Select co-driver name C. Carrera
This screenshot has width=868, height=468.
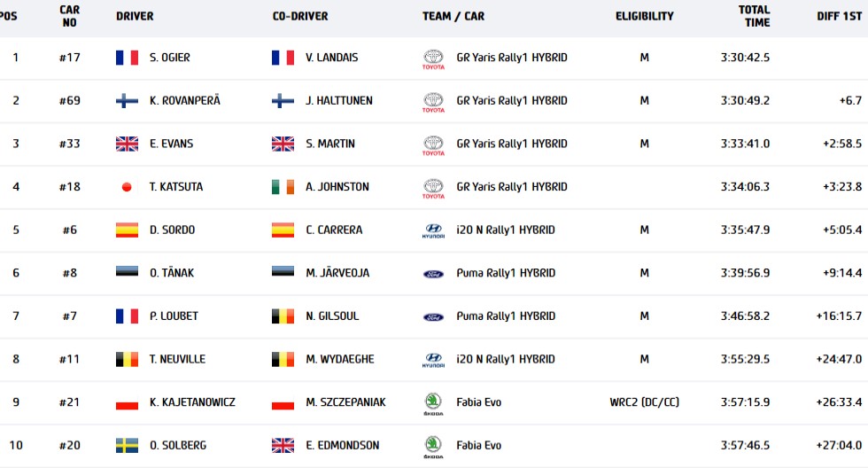click(x=334, y=230)
